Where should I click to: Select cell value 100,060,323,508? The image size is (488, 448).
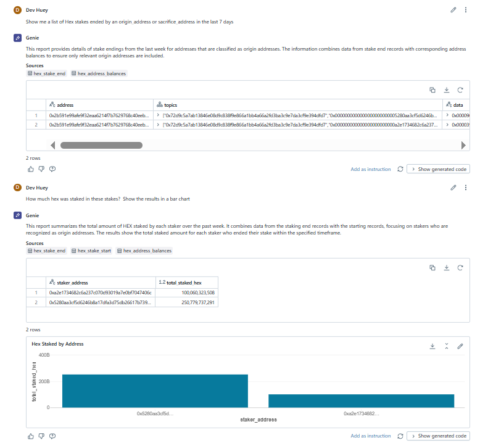pos(187,292)
